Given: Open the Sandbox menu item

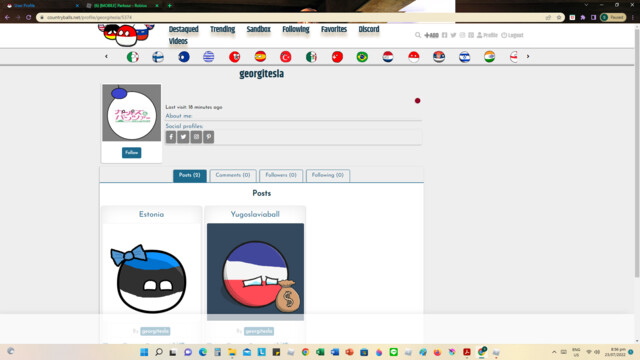Looking at the screenshot, I should click(x=258, y=29).
